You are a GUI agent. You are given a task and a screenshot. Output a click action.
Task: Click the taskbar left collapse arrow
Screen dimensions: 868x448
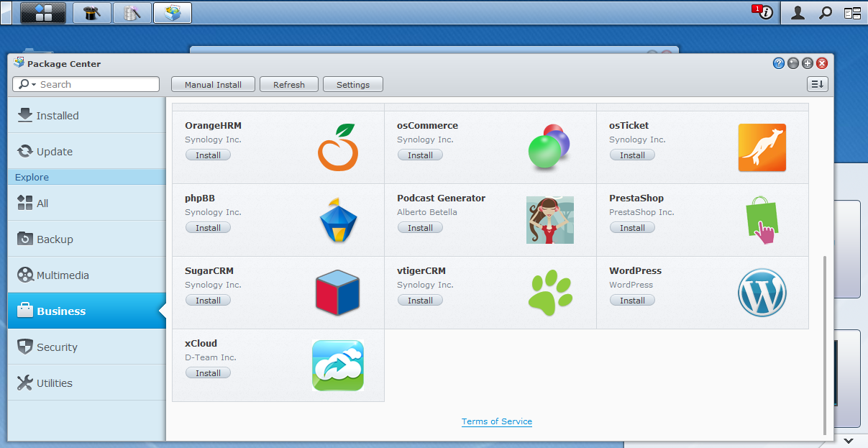pyautogui.click(x=6, y=13)
